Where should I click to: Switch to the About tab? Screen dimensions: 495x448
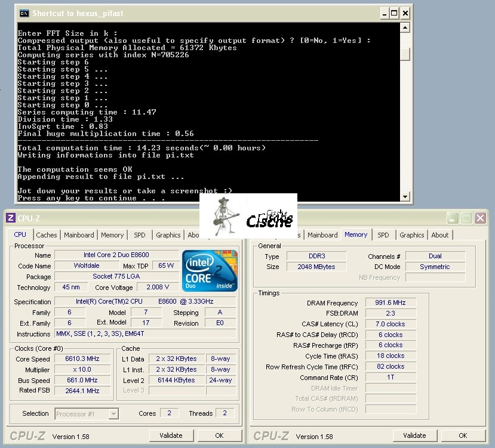tap(440, 235)
